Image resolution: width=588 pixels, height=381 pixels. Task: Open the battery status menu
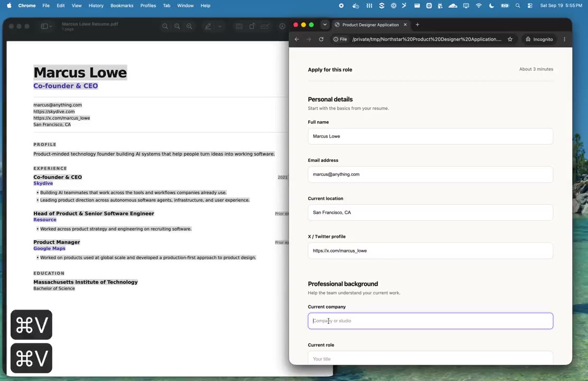[505, 6]
